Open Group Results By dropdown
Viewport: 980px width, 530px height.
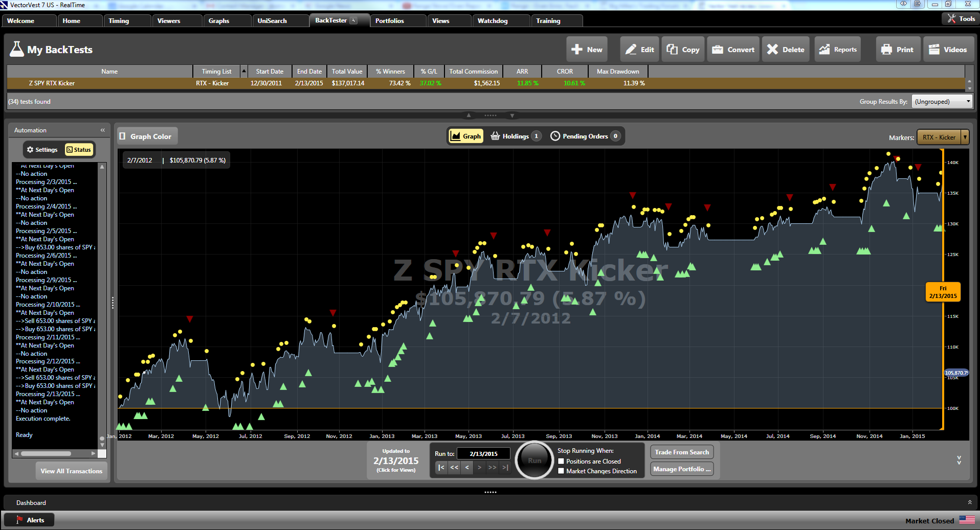pos(942,102)
